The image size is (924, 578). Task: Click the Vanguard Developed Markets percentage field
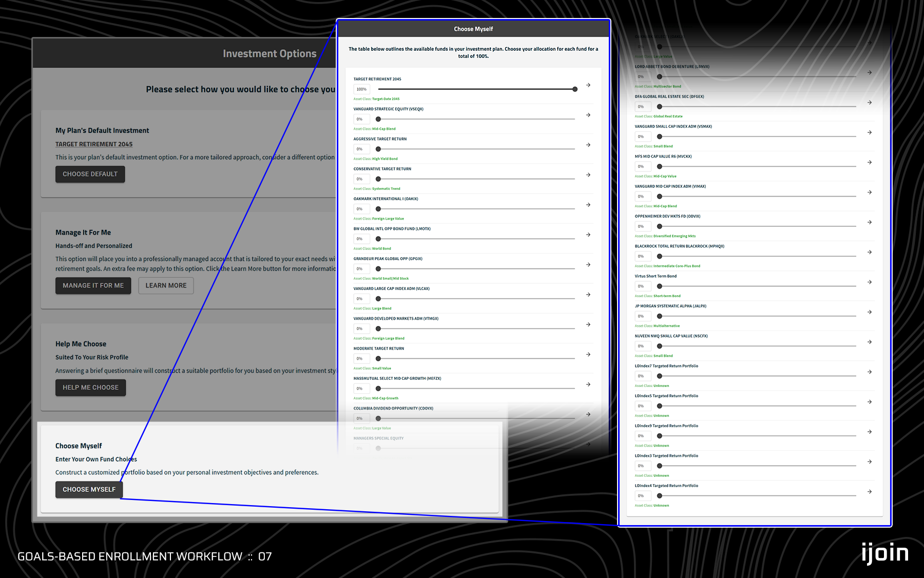[x=362, y=329]
